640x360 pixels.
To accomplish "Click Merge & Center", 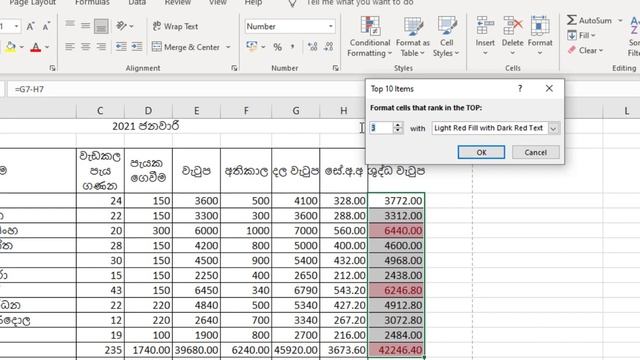I will click(x=186, y=47).
